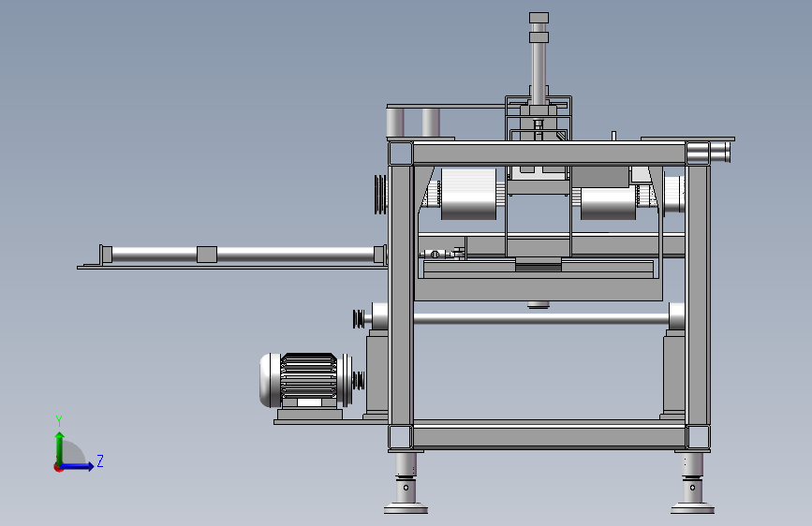Click the Z label on the coordinate triad
The width and height of the screenshot is (812, 526).
[100, 460]
